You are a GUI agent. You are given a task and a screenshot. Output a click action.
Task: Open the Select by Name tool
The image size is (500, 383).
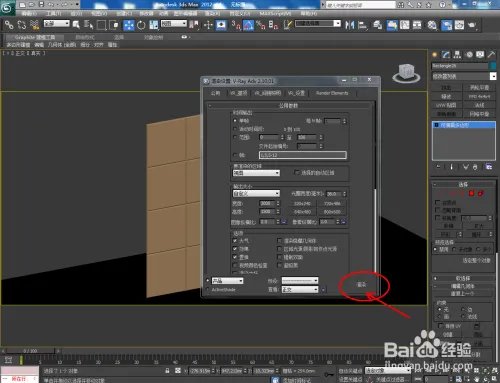(x=88, y=25)
